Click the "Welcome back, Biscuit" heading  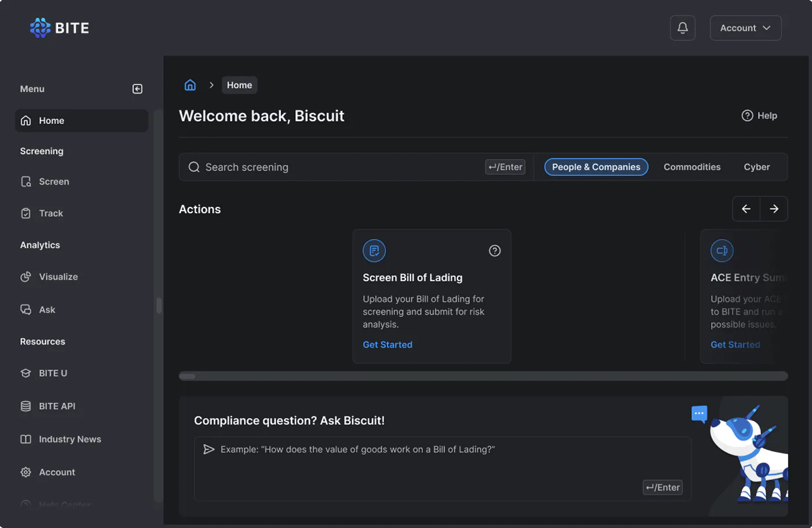click(x=262, y=116)
